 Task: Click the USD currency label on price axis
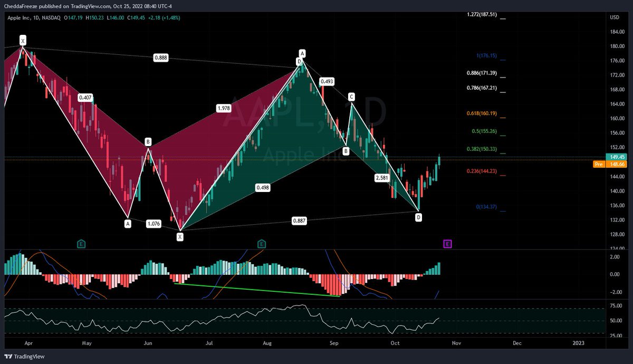(615, 17)
